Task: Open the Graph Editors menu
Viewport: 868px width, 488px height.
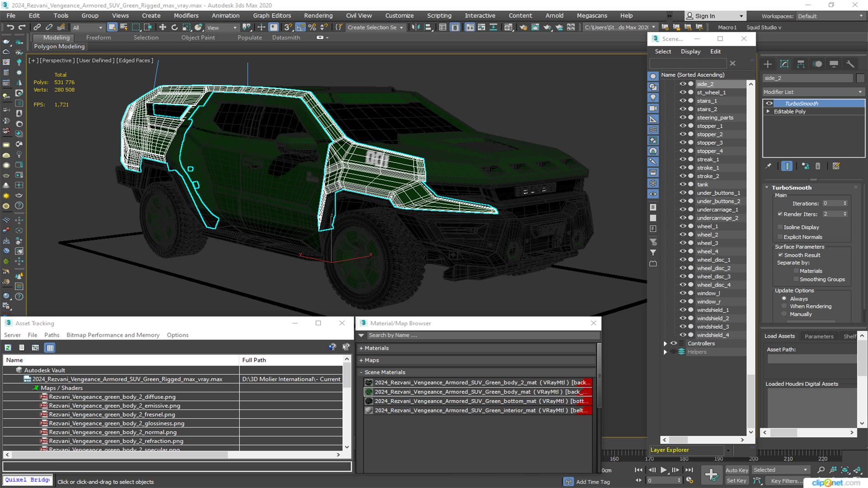Action: pos(272,15)
